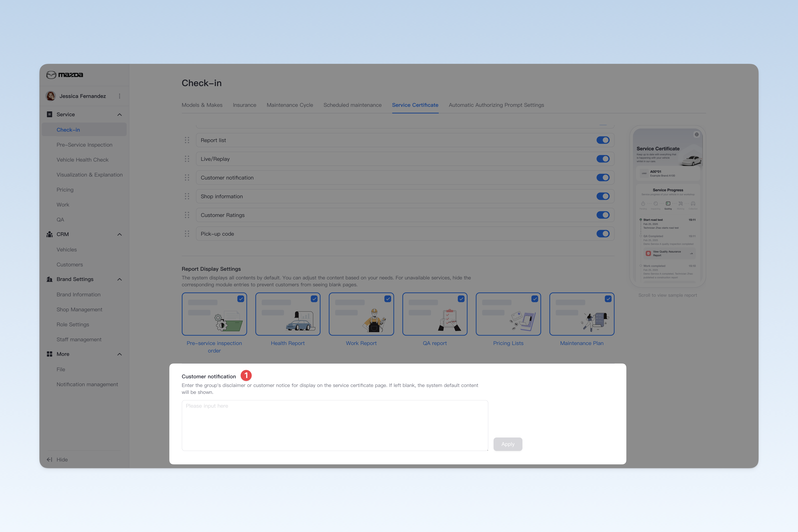Grab the drag handle for Pick-up code
The image size is (798, 532).
(x=187, y=234)
